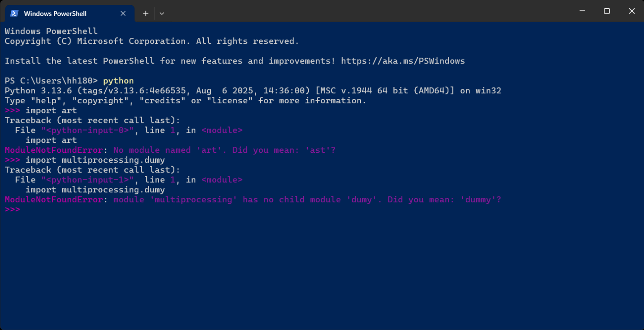Click the empty title bar area beside the tabs
Image resolution: width=644 pixels, height=330 pixels.
coord(370,11)
